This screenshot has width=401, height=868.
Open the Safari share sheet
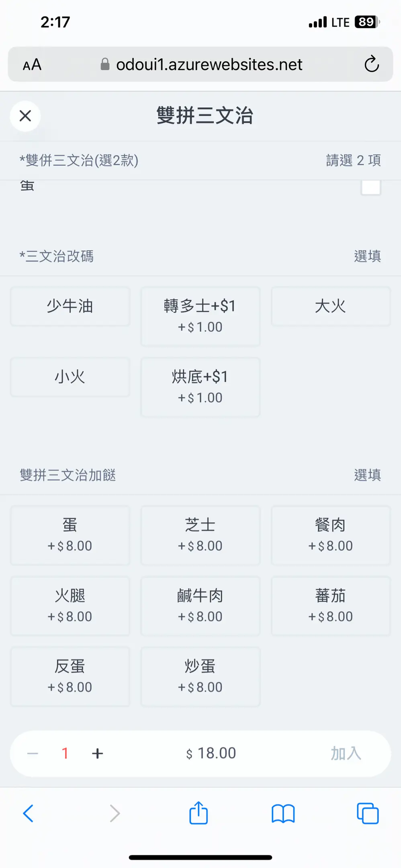[198, 813]
